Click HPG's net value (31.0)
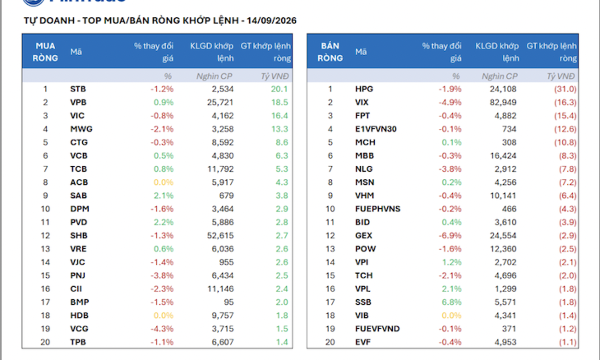 coord(565,89)
